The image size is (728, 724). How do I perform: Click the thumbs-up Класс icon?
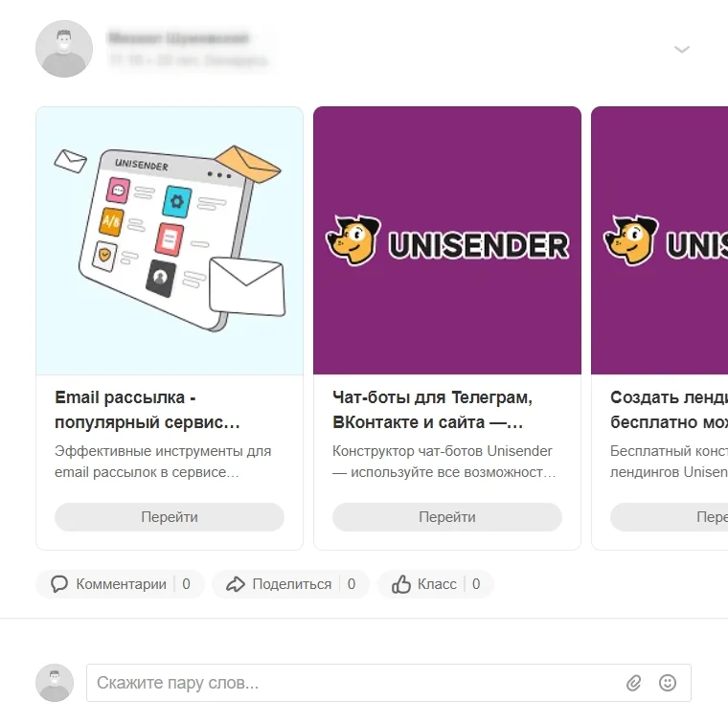[x=401, y=584]
